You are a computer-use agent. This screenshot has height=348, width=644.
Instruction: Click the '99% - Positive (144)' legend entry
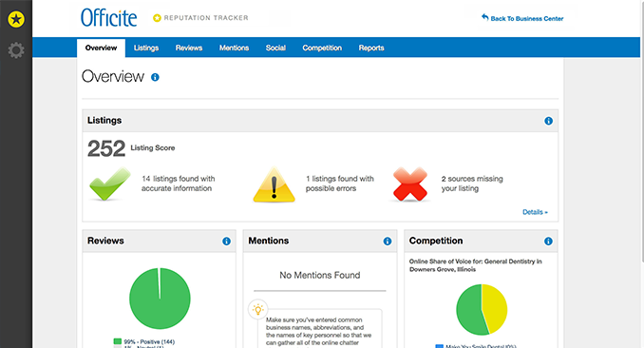click(144, 342)
